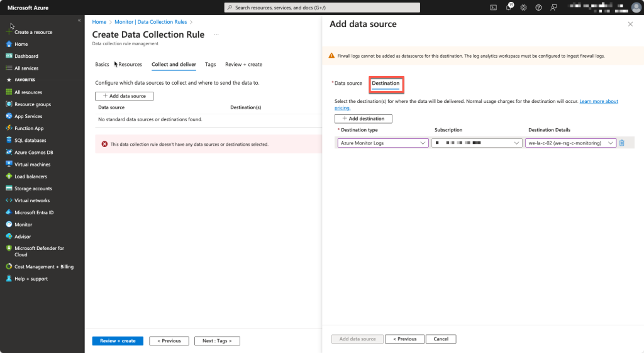Viewport: 644px width, 353px height.
Task: Click the Review + create blue button
Action: (x=118, y=340)
